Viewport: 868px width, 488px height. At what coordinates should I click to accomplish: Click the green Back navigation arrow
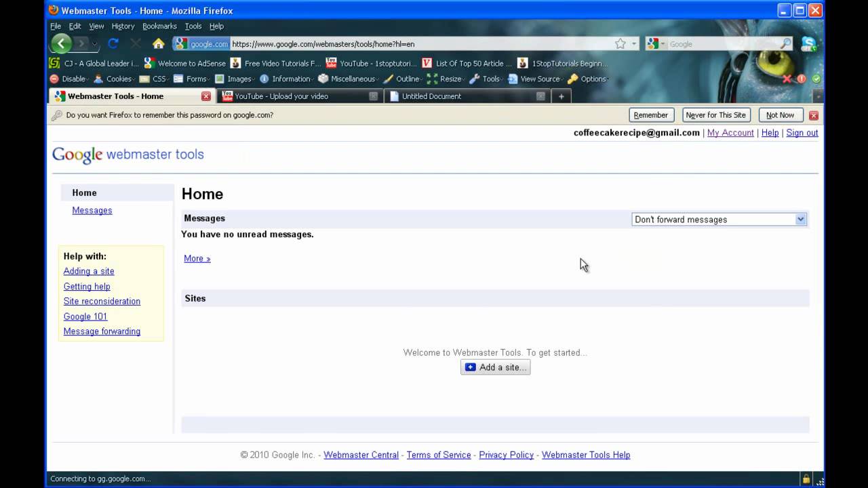pos(61,44)
